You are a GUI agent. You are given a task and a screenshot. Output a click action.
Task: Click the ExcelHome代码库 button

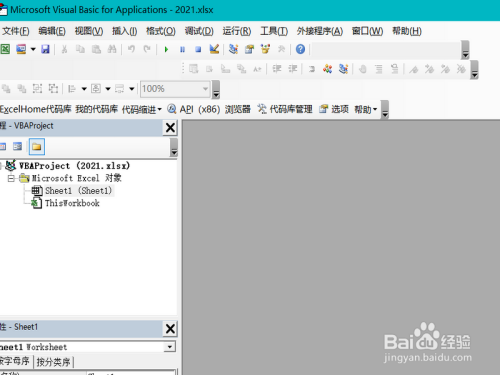click(x=36, y=109)
